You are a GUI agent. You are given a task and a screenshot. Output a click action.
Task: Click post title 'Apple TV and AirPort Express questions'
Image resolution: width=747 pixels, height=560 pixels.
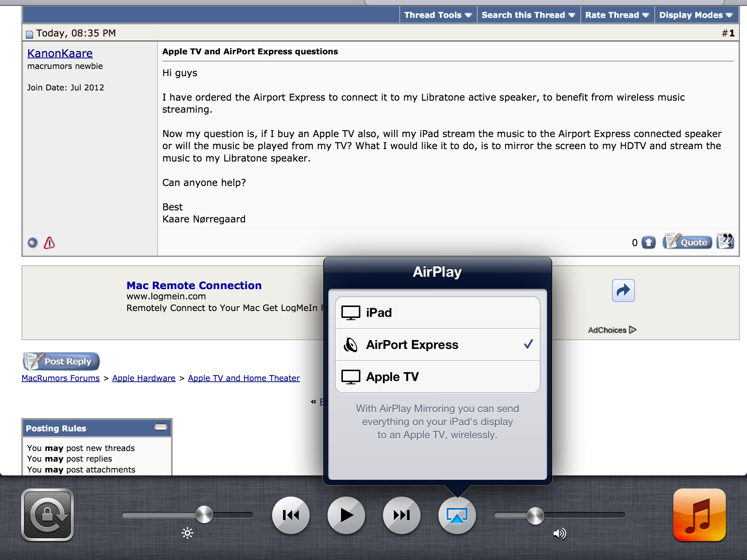tap(250, 51)
